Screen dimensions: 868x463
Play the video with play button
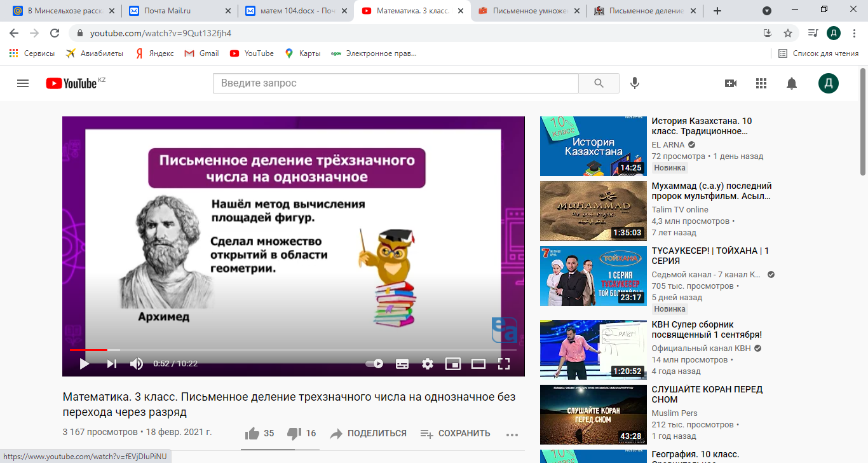pos(84,364)
